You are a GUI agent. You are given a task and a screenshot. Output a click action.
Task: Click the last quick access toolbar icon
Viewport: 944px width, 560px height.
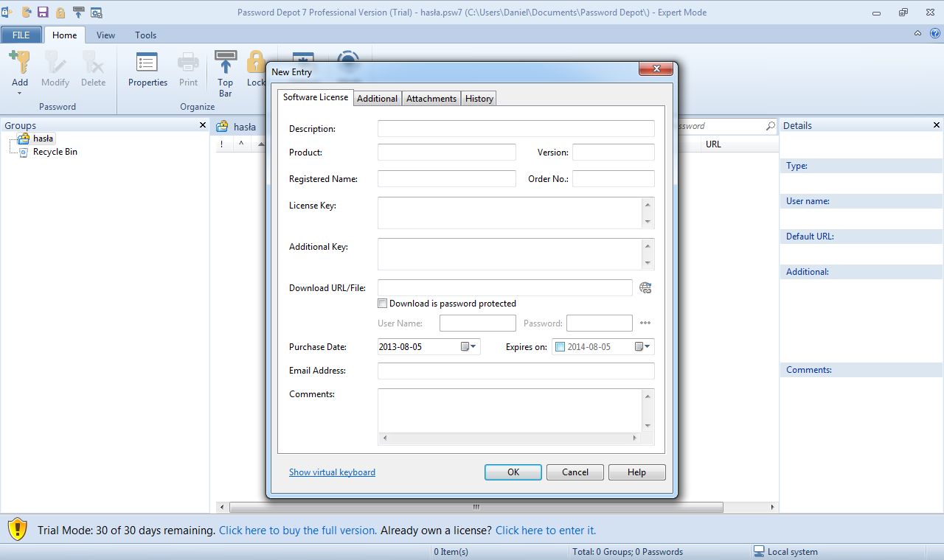pos(96,13)
